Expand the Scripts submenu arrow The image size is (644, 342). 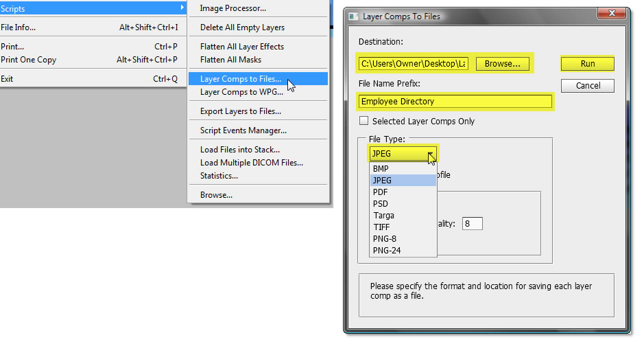click(182, 8)
